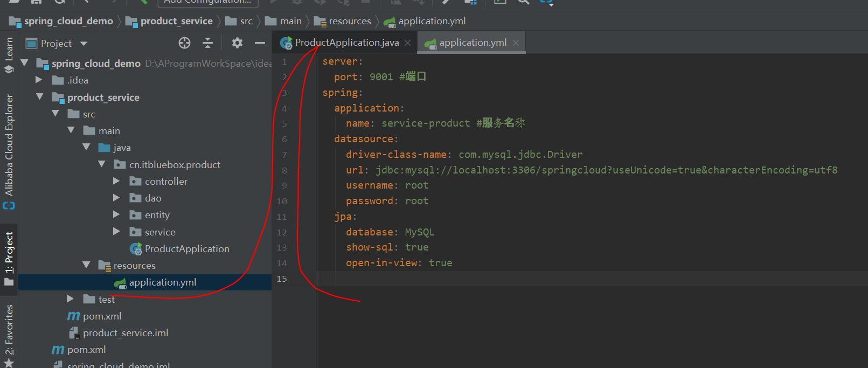Click the jdbc:mysql URL text

tap(607, 170)
